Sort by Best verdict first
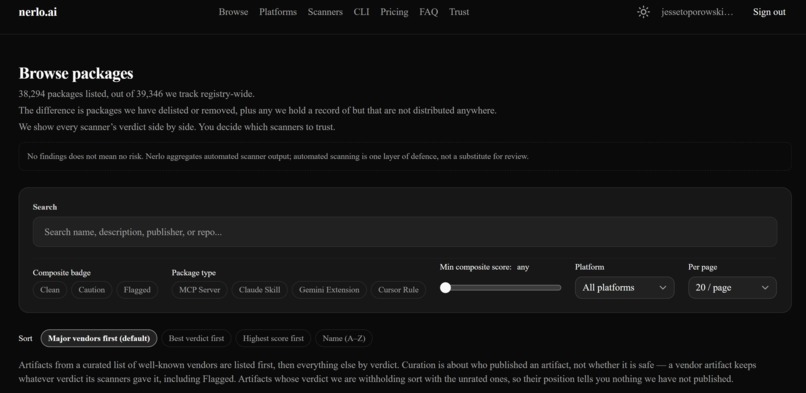The height and width of the screenshot is (393, 806). [196, 339]
